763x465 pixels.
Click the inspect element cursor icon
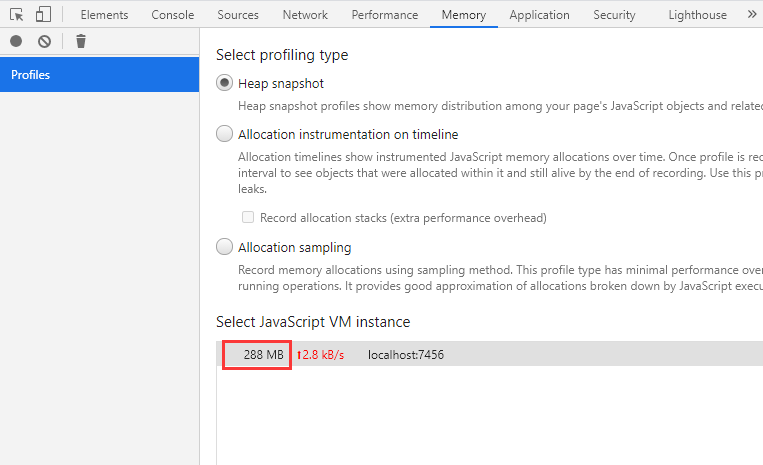click(x=17, y=15)
